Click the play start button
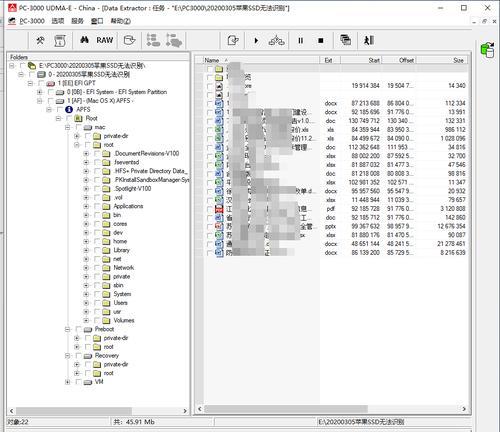The image size is (500, 432). (x=256, y=41)
